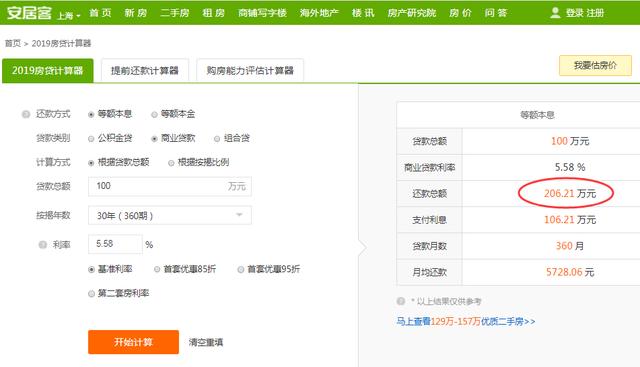Screen dimensions: 640x367
Task: Open 房价 in top navigation
Action: (460, 13)
